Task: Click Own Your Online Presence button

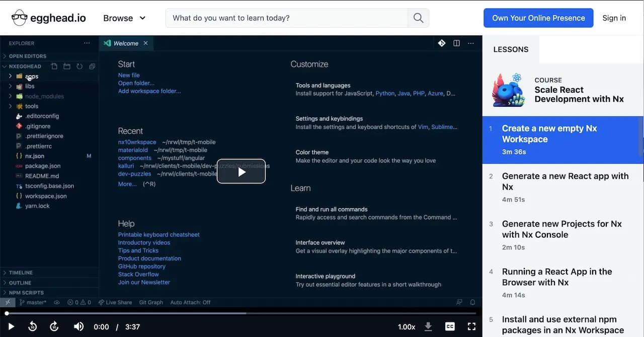Action: click(x=538, y=18)
